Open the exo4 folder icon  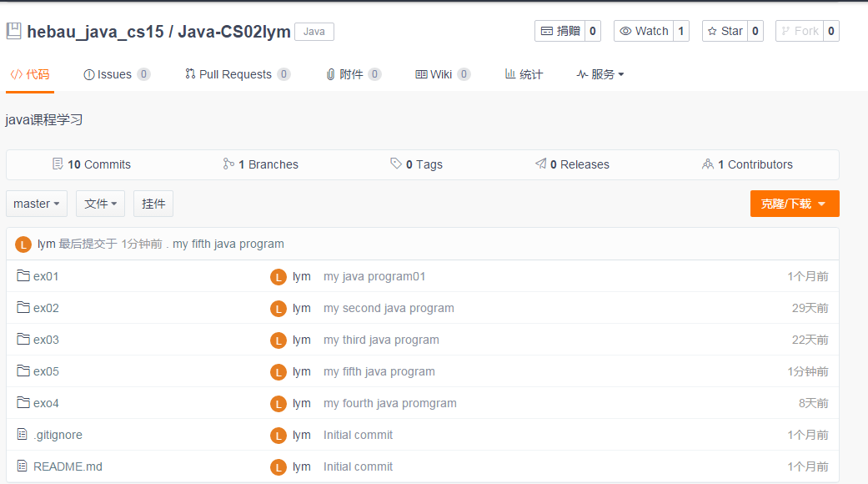tap(23, 402)
